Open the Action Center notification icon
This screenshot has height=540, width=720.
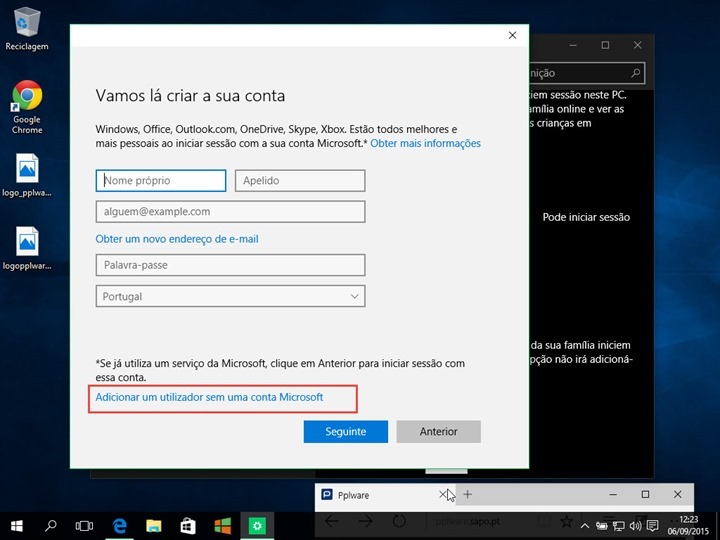tap(652, 526)
